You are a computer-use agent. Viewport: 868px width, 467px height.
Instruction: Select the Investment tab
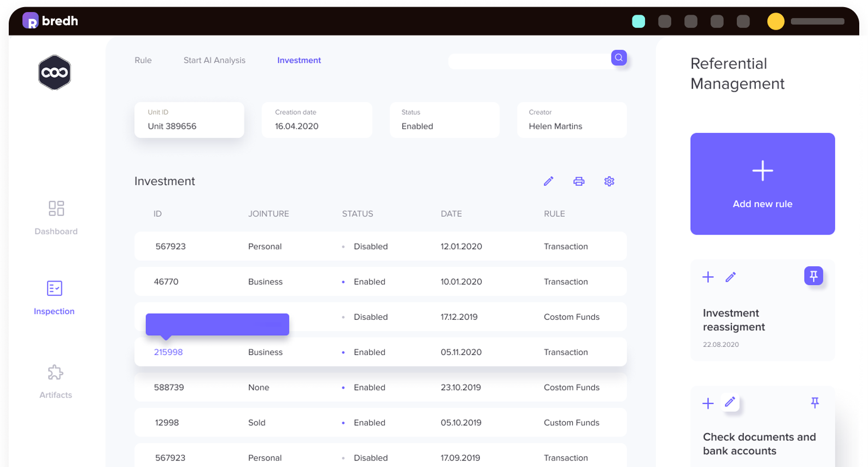pyautogui.click(x=299, y=60)
